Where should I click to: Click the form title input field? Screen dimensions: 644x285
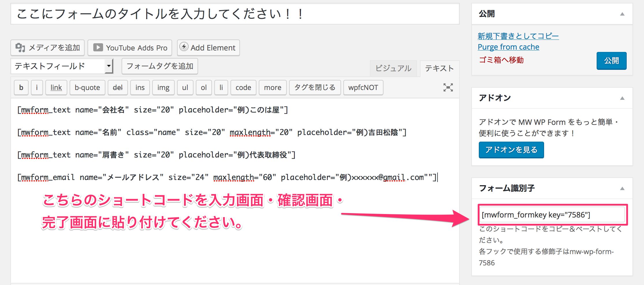(234, 14)
